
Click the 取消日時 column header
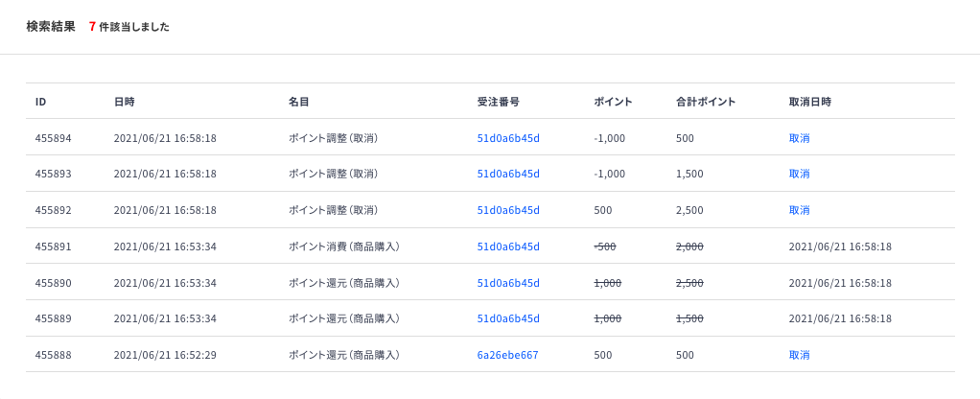point(810,102)
